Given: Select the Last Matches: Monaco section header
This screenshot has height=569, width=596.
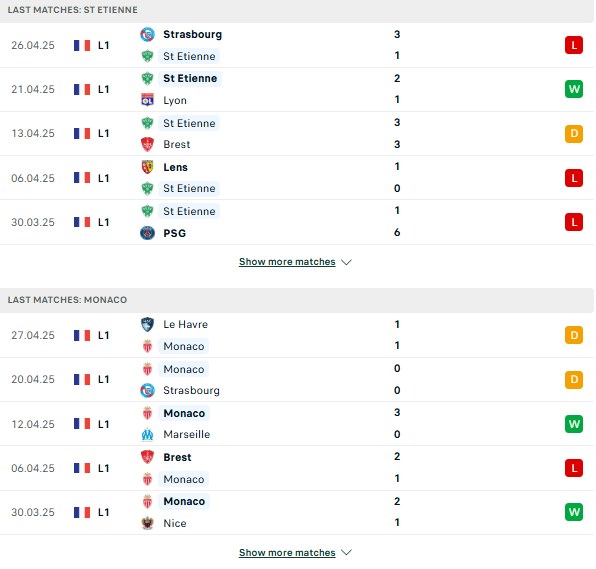Looking at the screenshot, I should (297, 300).
